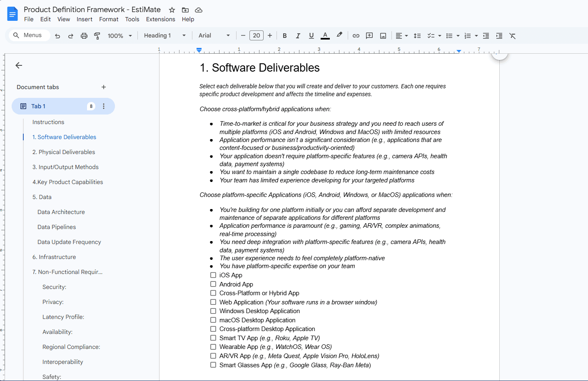Screen dimensions: 588x381
Task: Tick Cross-Platform or Hybrid App checkbox
Action: click(213, 293)
